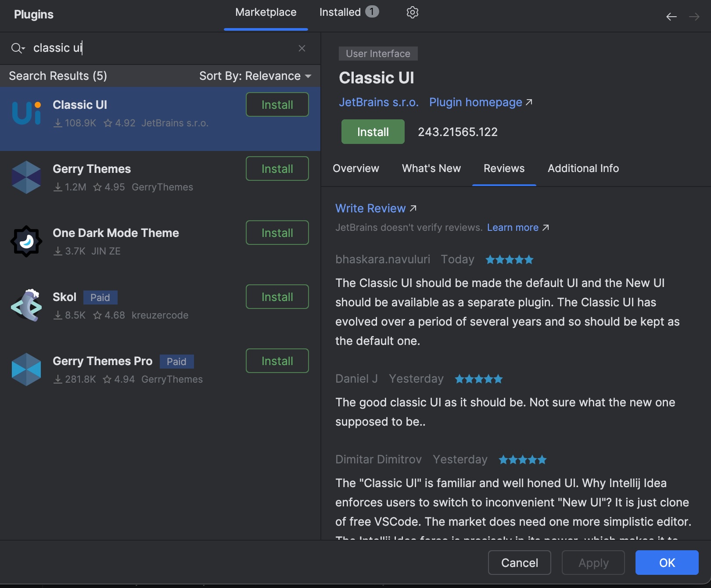711x588 pixels.
Task: Click the One Dark Mode Theme icon
Action: [x=26, y=241]
